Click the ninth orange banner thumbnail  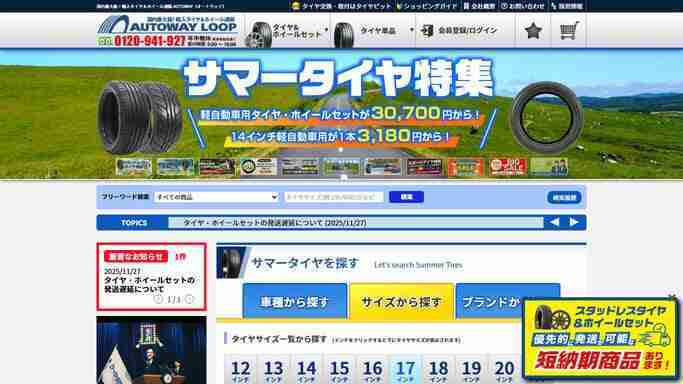[466, 167]
